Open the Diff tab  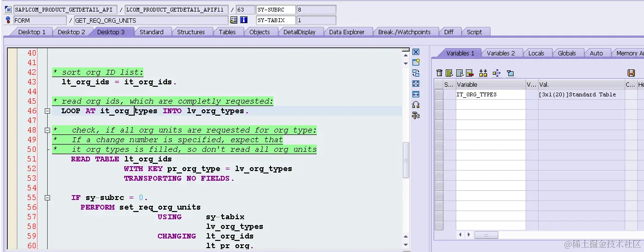pyautogui.click(x=449, y=32)
